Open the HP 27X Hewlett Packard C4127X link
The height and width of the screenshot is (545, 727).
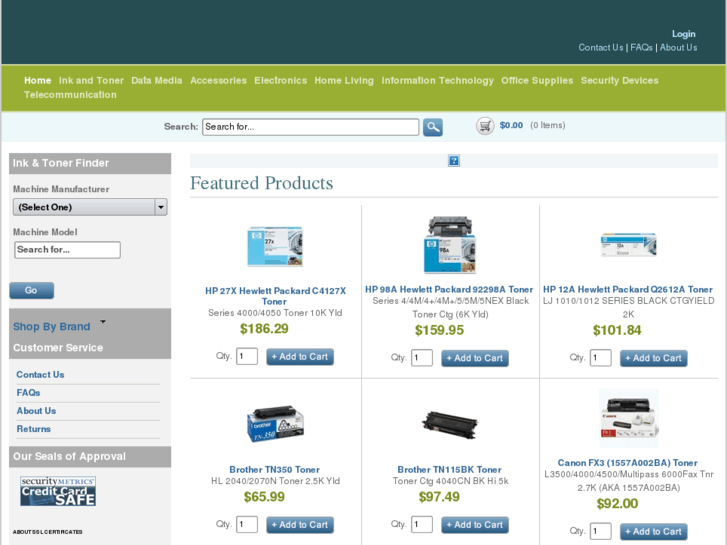(x=275, y=296)
